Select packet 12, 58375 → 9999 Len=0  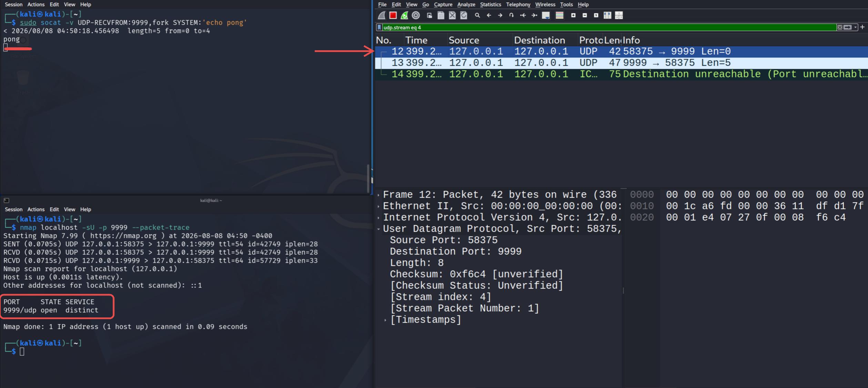(x=621, y=52)
